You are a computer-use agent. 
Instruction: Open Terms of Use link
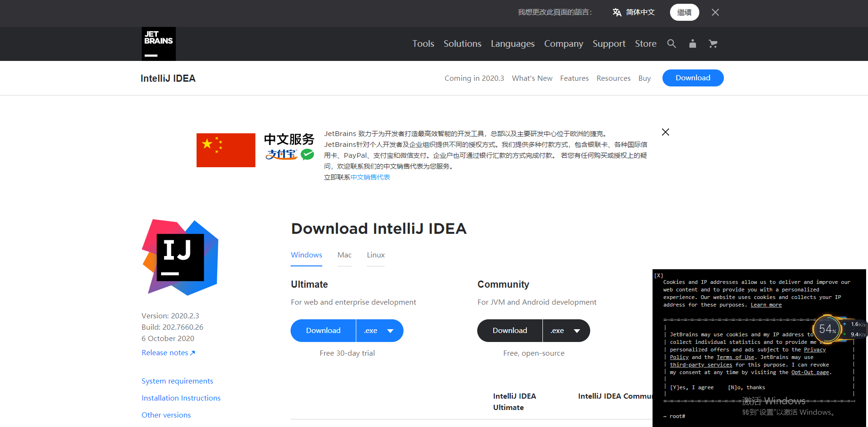(735, 358)
